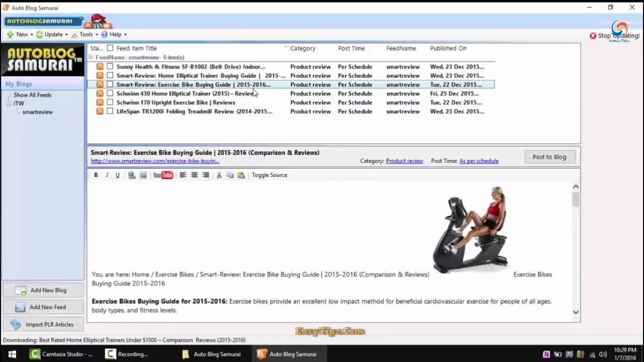The image size is (644, 362).
Task: Click the Post to Blog button
Action: (x=549, y=157)
